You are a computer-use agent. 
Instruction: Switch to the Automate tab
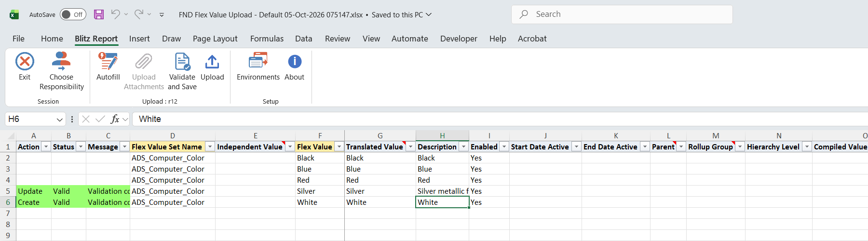(410, 39)
